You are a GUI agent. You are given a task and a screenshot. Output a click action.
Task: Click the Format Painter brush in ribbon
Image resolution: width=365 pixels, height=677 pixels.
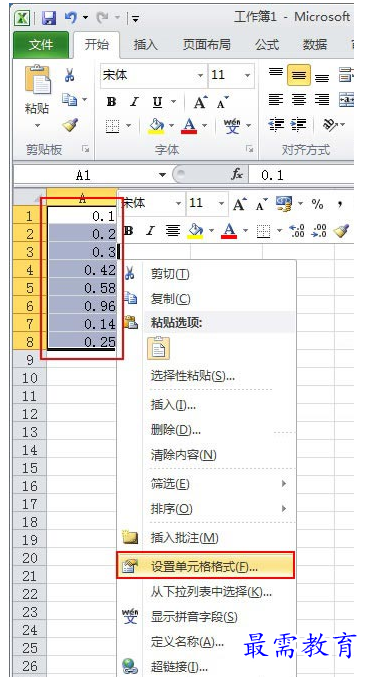click(x=70, y=125)
